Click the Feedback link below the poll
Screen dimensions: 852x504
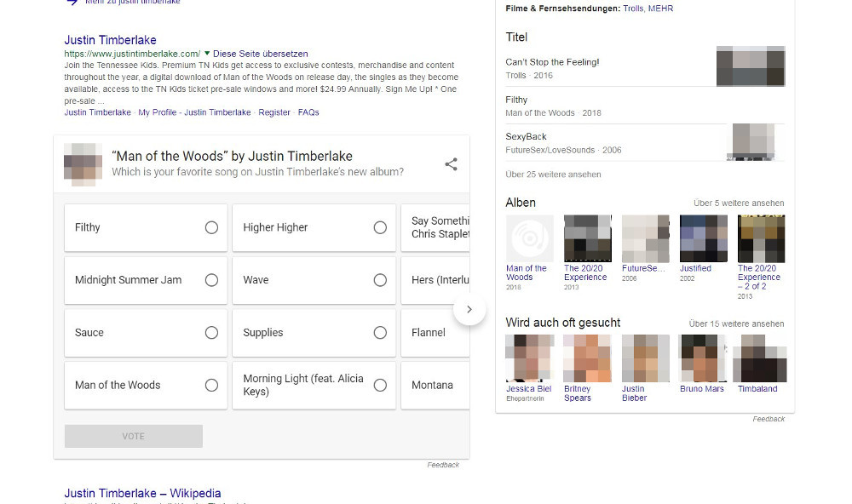444,464
